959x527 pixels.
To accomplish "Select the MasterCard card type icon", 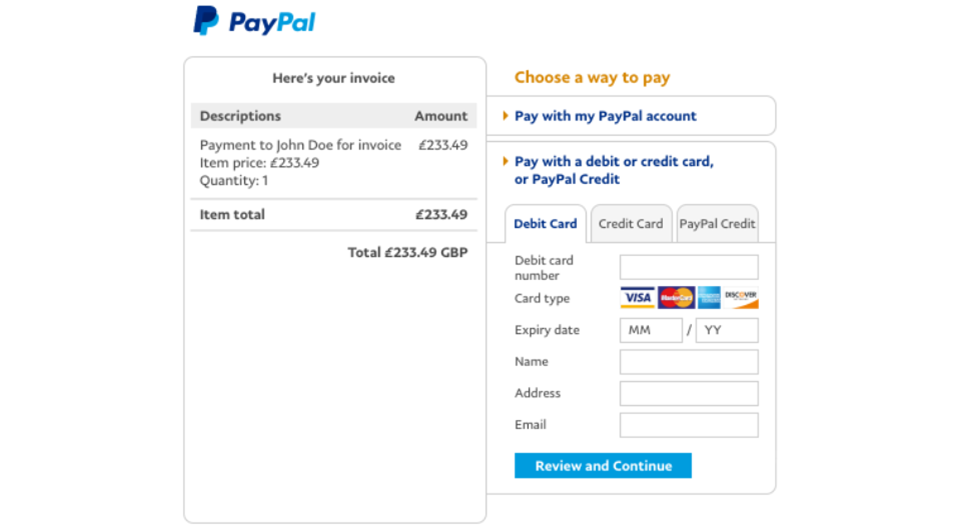I will tap(676, 298).
